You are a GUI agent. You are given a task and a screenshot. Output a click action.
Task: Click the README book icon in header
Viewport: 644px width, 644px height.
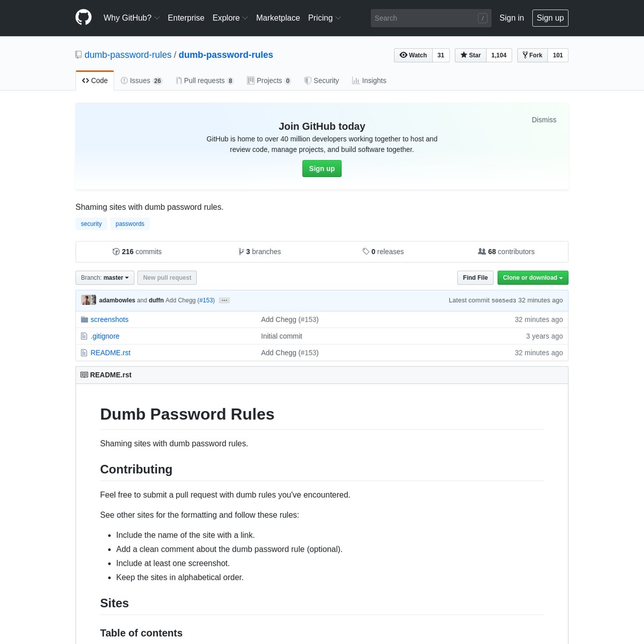(x=84, y=375)
